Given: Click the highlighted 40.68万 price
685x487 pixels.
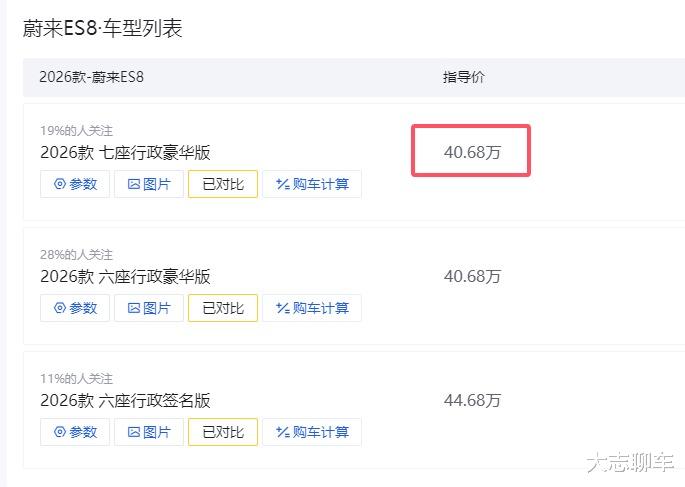Looking at the screenshot, I should point(472,152).
